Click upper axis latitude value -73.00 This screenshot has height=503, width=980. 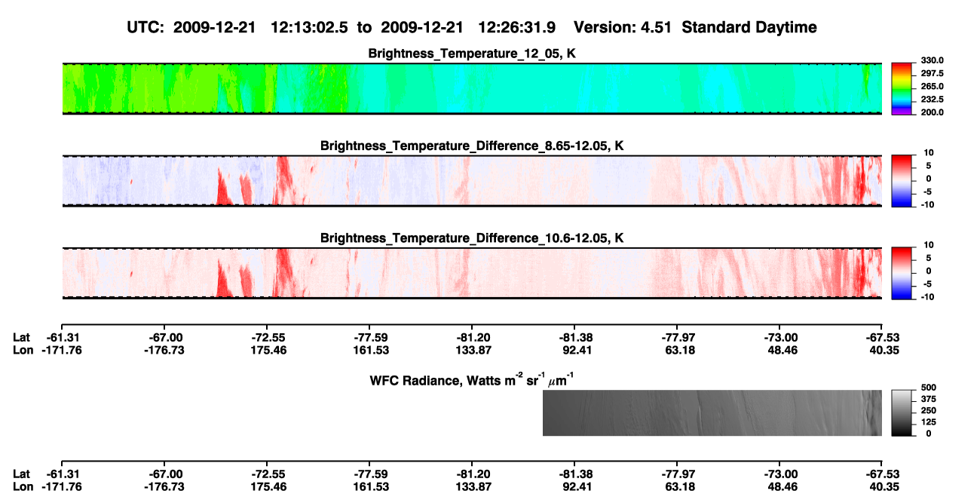(x=781, y=337)
